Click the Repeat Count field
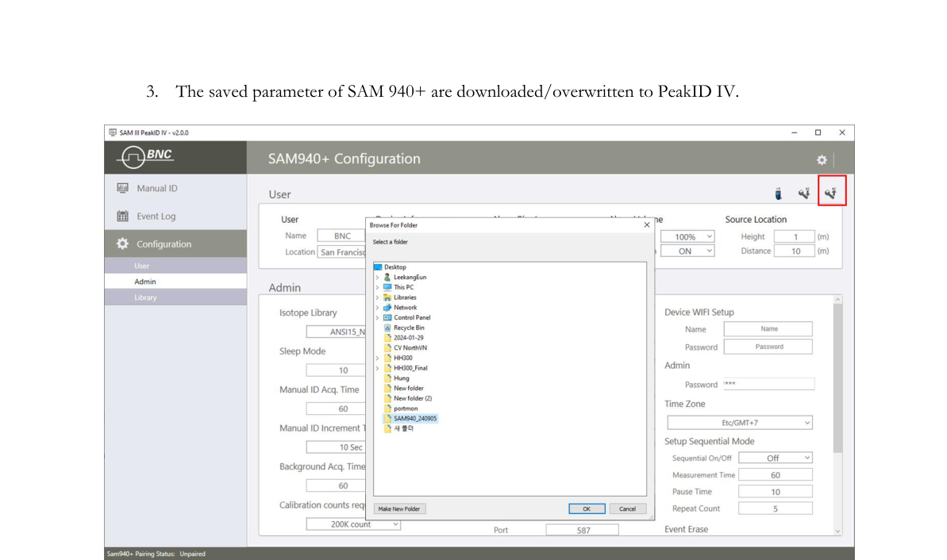Screen dimensions: 947x560 pos(776,508)
